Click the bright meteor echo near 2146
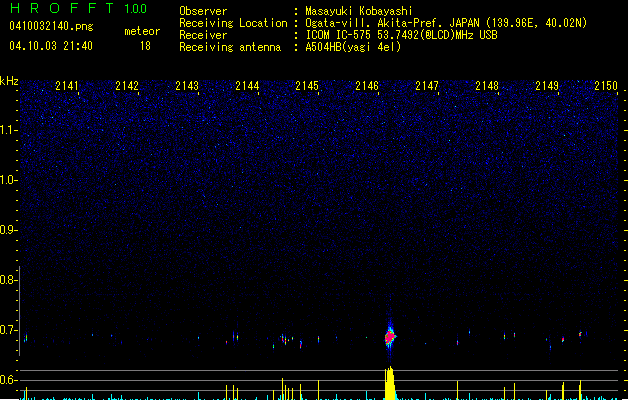Image resolution: width=629 pixels, height=400 pixels. (390, 337)
